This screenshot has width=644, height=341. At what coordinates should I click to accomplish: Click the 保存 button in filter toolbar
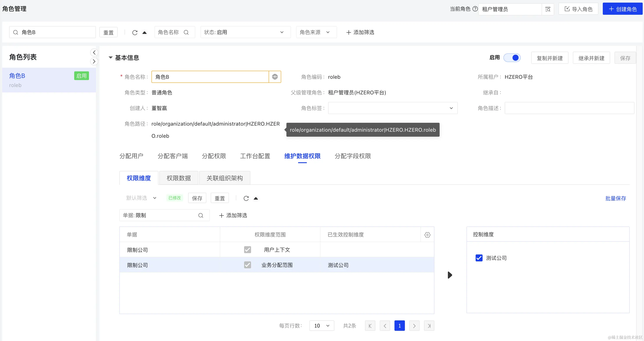(x=197, y=198)
